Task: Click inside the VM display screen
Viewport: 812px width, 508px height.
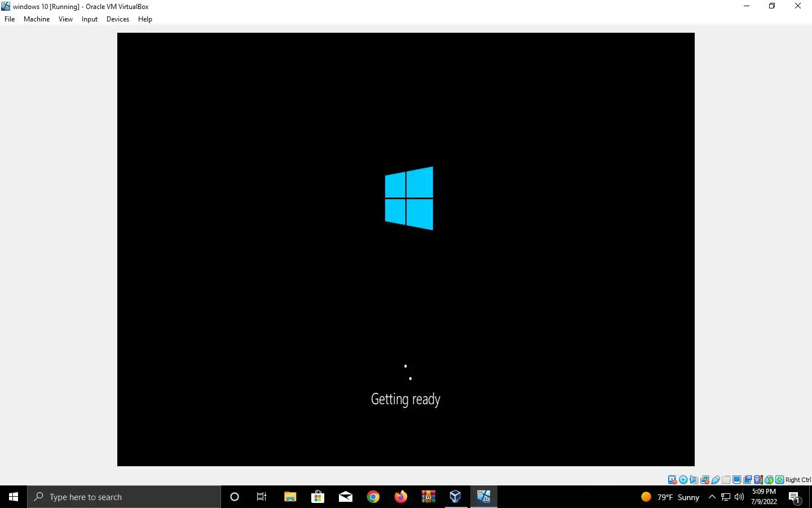Action: [406, 249]
